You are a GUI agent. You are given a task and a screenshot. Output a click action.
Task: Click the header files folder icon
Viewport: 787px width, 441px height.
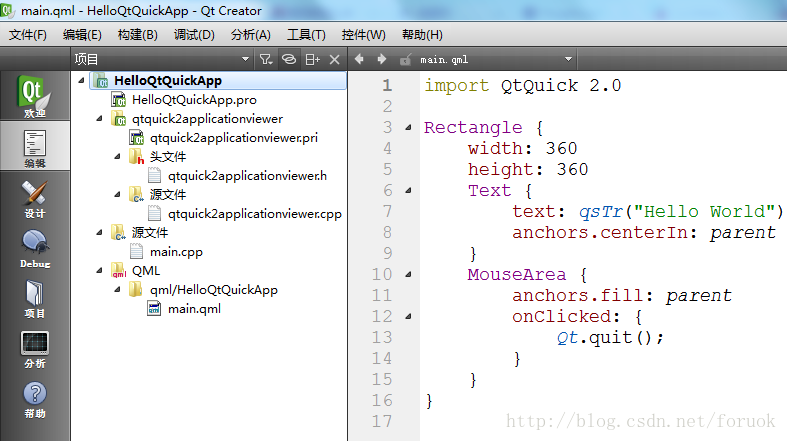tap(137, 157)
